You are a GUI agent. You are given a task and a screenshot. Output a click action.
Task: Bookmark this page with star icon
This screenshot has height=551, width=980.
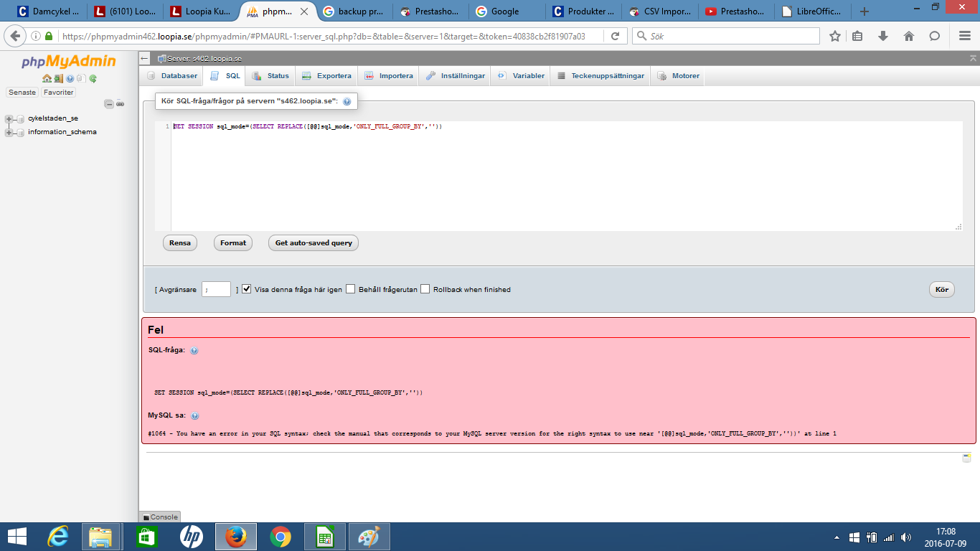coord(835,36)
